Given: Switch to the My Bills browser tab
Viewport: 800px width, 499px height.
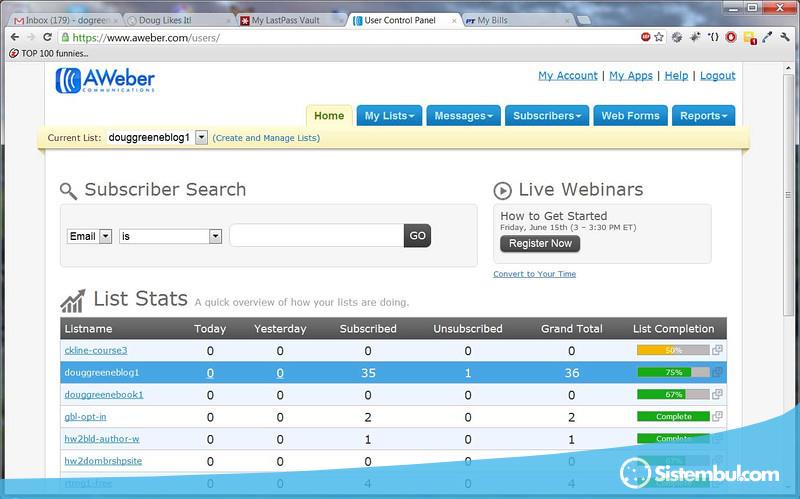Looking at the screenshot, I should (x=516, y=20).
